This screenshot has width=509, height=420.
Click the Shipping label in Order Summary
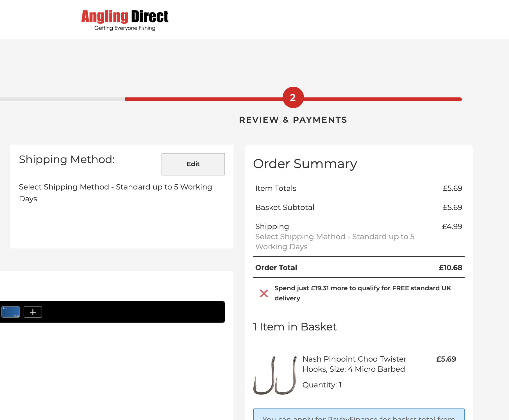(272, 227)
